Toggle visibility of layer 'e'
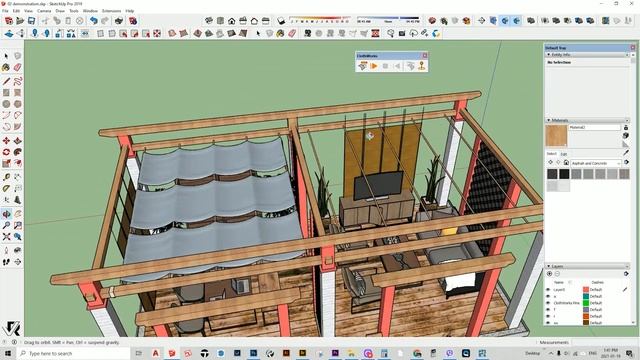Viewport: 640px width, 360px height. click(x=548, y=296)
